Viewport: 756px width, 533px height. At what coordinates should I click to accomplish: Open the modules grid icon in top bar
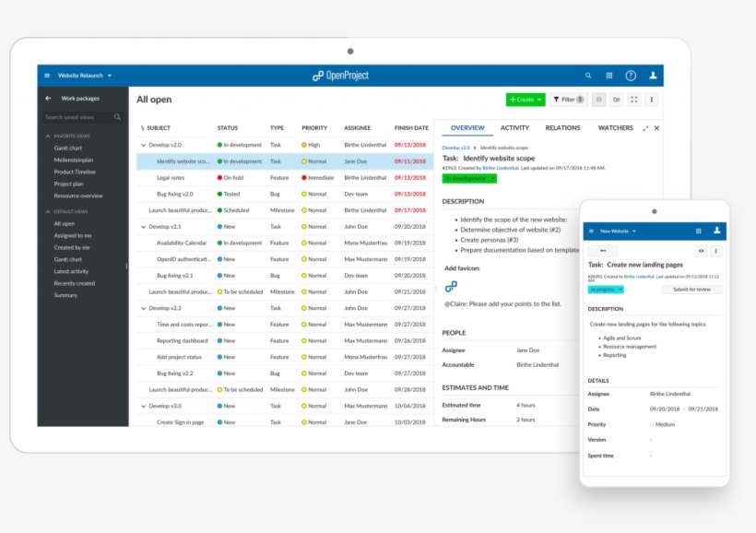pos(608,76)
